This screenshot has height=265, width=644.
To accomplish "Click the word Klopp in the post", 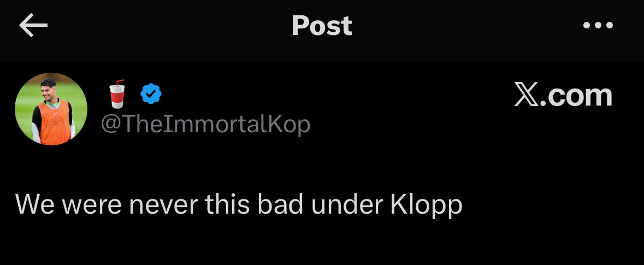I will pyautogui.click(x=426, y=205).
